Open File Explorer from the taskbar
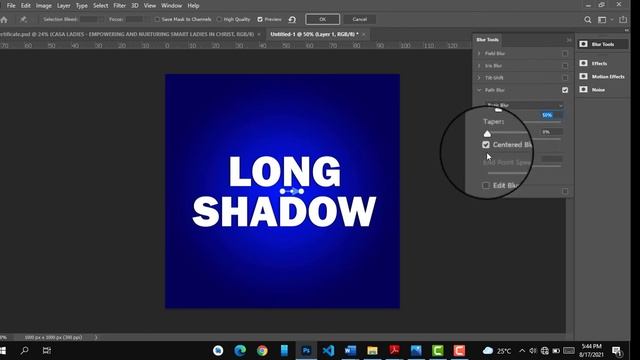 pos(372,350)
